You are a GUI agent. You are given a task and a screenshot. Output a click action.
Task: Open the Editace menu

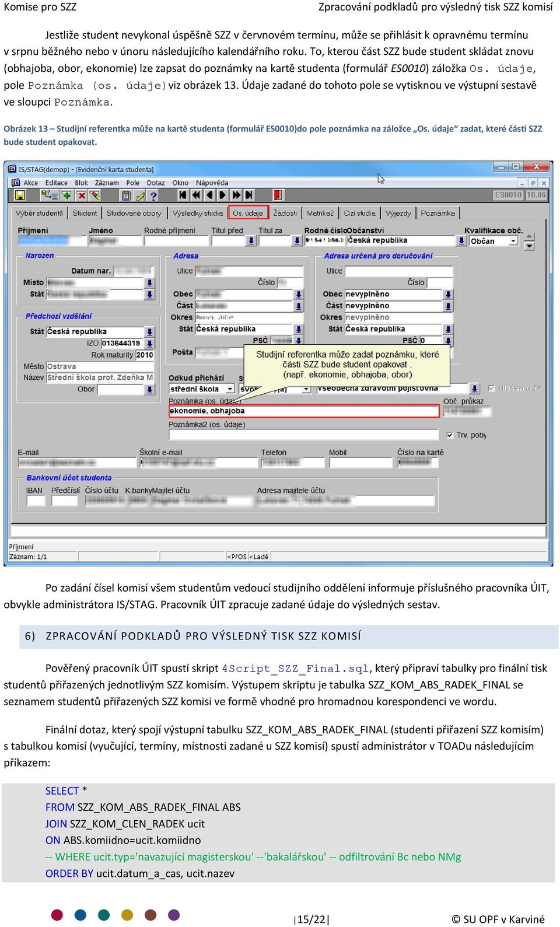click(57, 183)
